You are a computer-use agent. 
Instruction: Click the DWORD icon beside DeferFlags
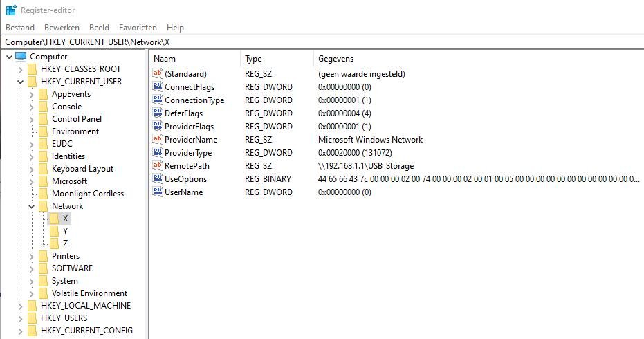coord(157,113)
